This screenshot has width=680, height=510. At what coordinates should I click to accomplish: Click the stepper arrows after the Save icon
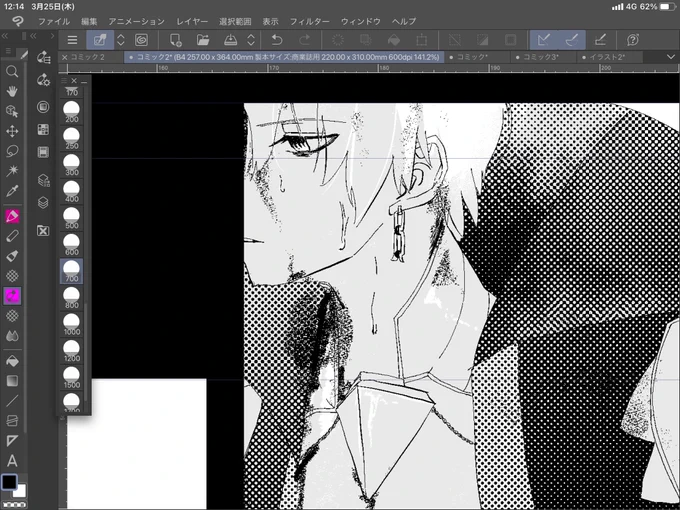pyautogui.click(x=251, y=40)
